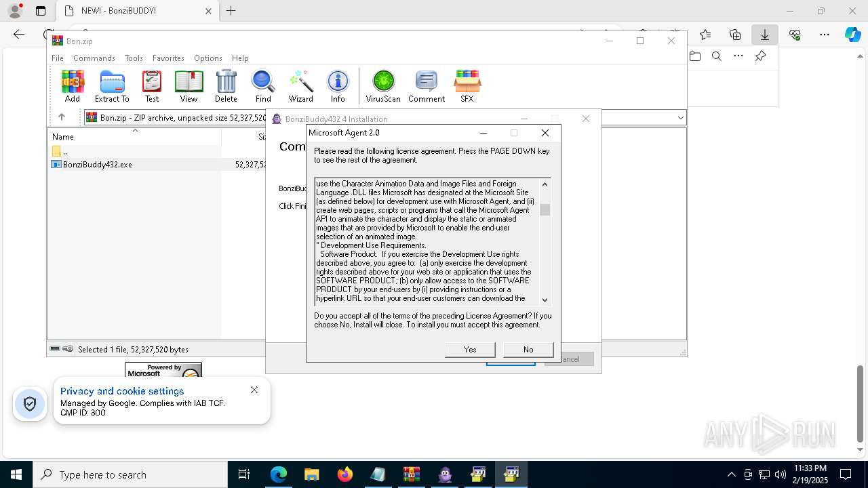
Task: Open Copilot in Edge
Action: point(852,35)
